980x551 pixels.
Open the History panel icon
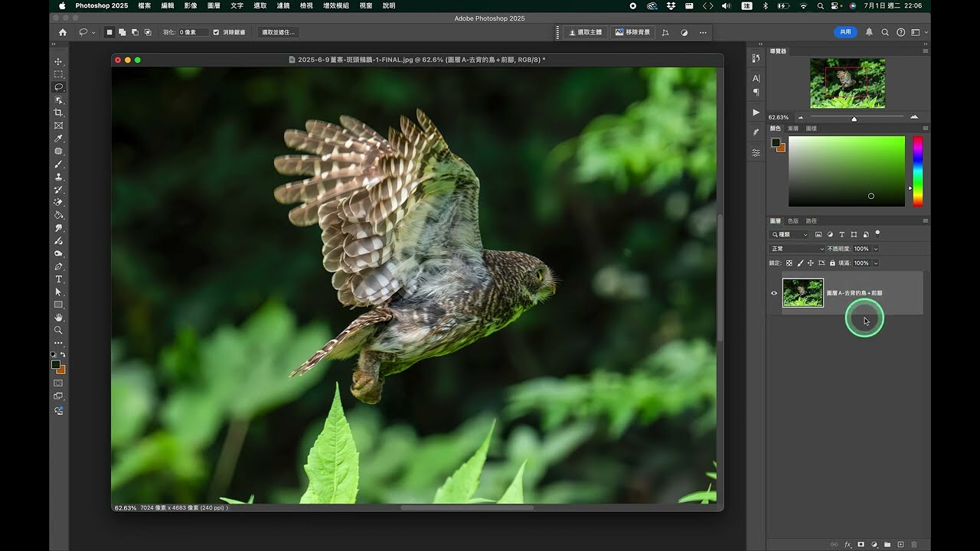tap(756, 58)
